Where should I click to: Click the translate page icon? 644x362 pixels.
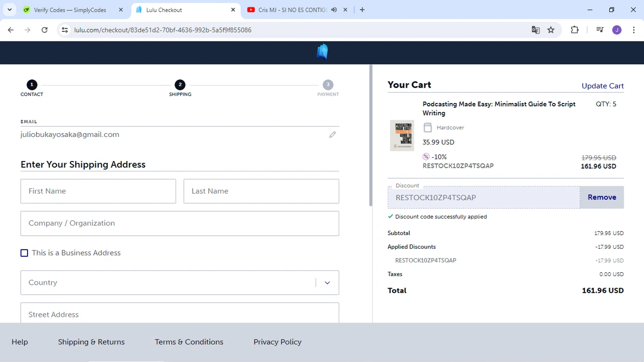coord(535,30)
